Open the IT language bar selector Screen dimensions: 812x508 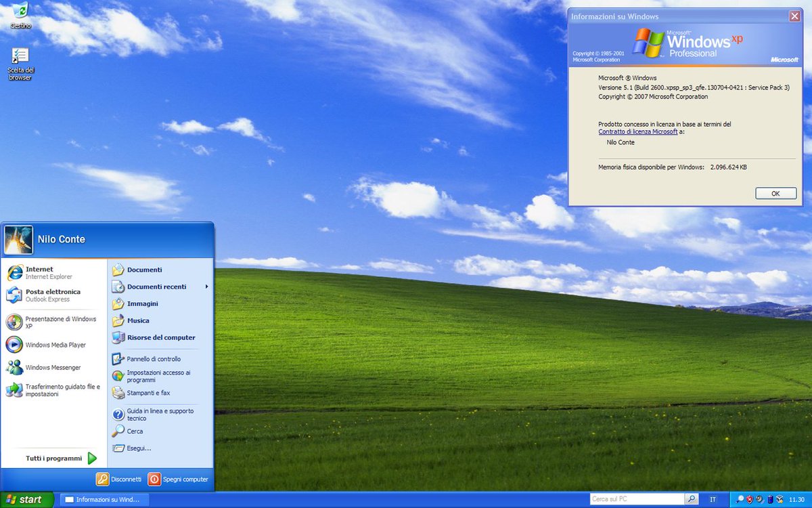pyautogui.click(x=713, y=499)
